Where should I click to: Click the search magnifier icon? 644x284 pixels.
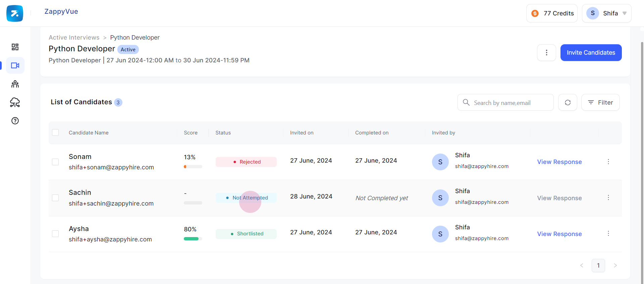[466, 102]
